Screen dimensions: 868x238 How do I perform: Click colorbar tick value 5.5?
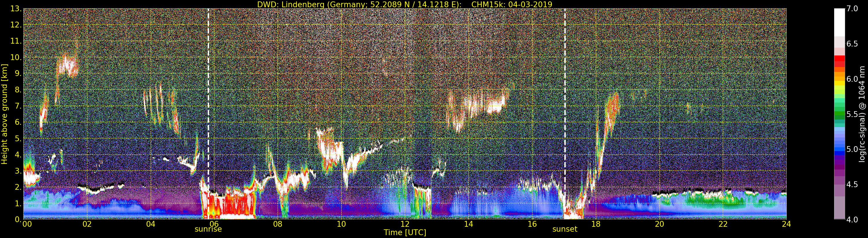852,114
